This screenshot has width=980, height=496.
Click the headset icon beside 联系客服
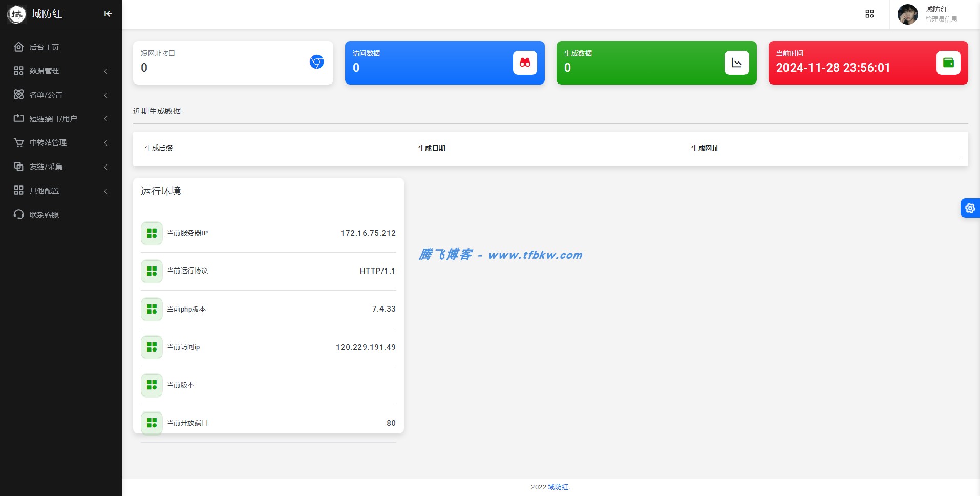pyautogui.click(x=18, y=214)
